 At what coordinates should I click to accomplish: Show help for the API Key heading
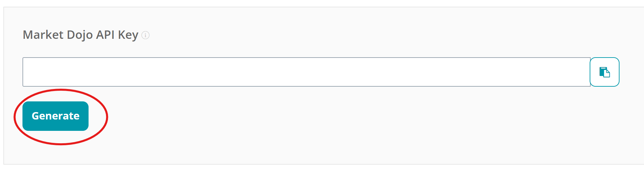[145, 35]
